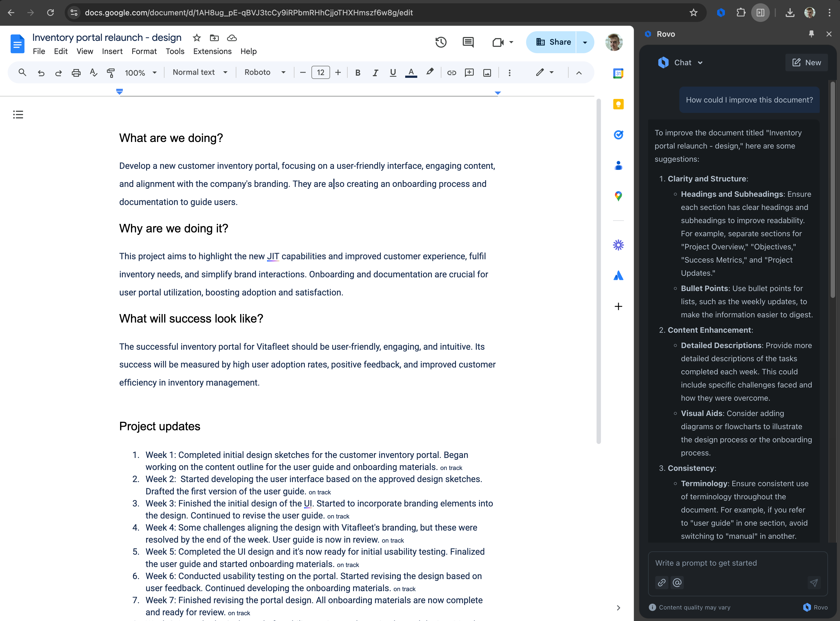The width and height of the screenshot is (840, 621).
Task: Click the paint format icon
Action: 111,72
